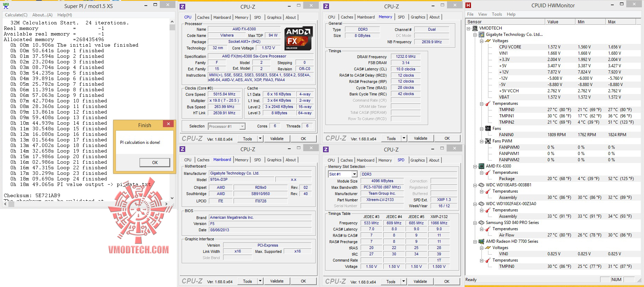Switch to Graphics tab in CPU-Z Memory window
Screen dimensions: 644x287
[x=418, y=17]
